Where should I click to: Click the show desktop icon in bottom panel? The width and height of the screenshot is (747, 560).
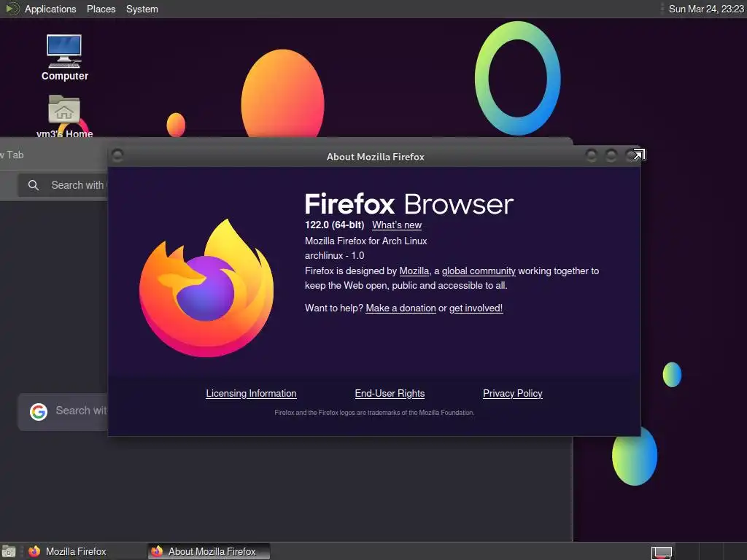9,551
